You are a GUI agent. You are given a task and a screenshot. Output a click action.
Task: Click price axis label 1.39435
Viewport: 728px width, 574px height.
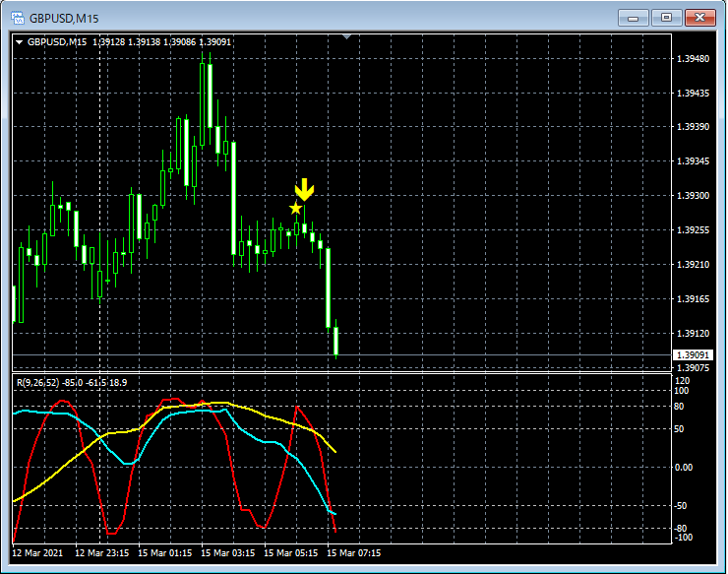(x=693, y=93)
